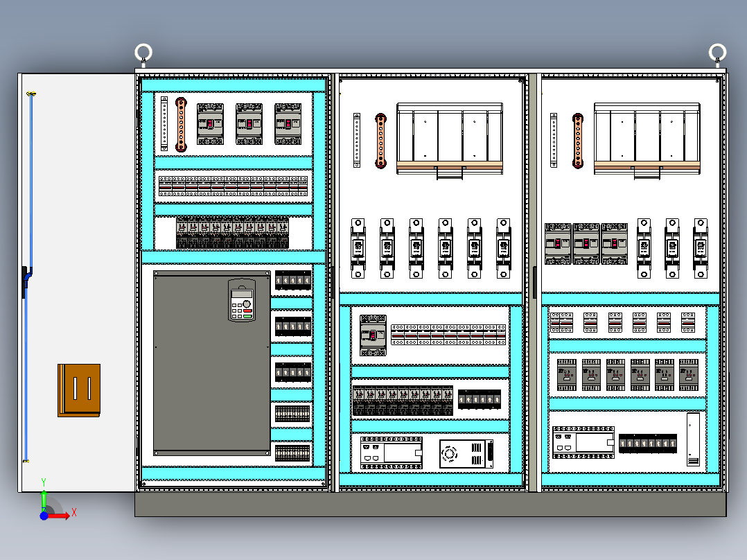
Task: Select the black relay block in right cabinet bottom
Action: pos(648,444)
